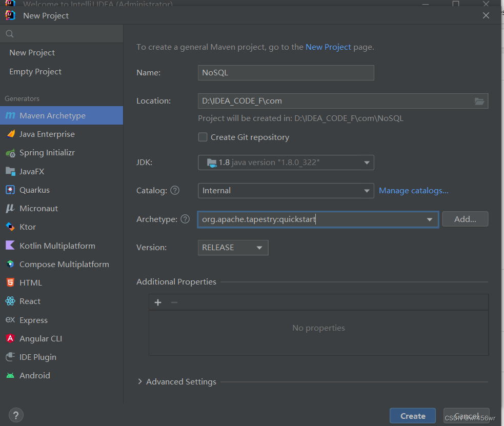Screen dimensions: 504x426
Task: Choose Compose Multiplatform generator
Action: click(62, 265)
